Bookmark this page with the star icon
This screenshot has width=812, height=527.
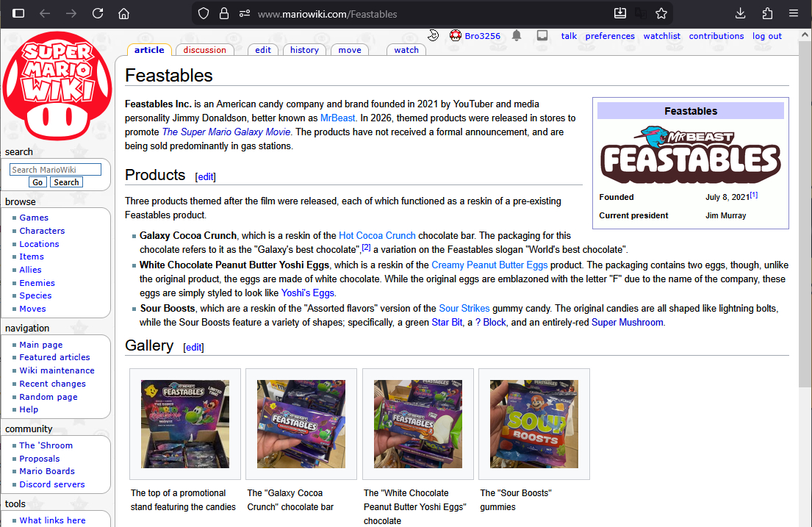(661, 13)
